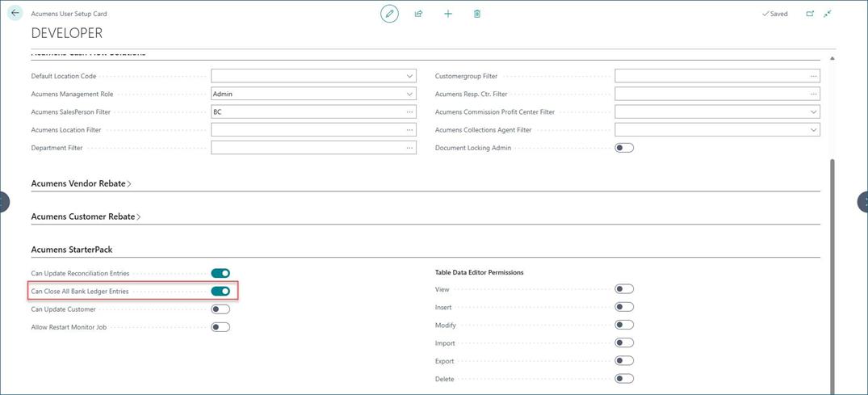Enable Document Locking Admin toggle
This screenshot has height=395, width=868.
point(624,148)
